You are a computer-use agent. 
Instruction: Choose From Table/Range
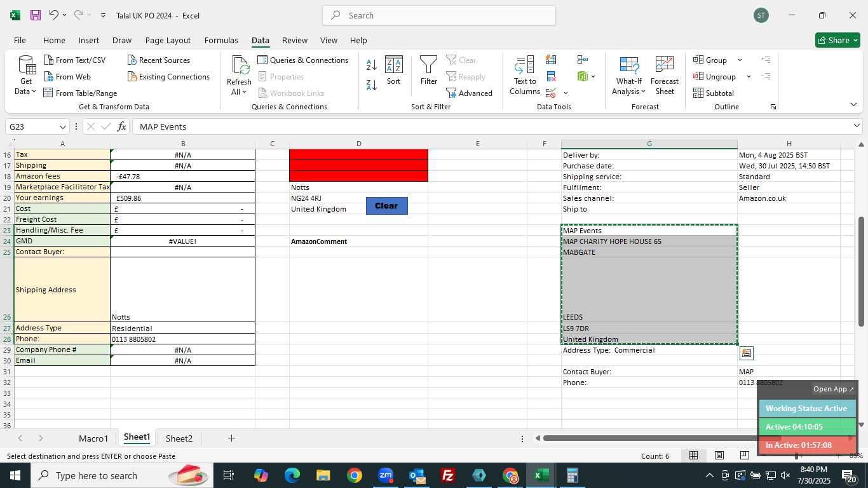(80, 93)
